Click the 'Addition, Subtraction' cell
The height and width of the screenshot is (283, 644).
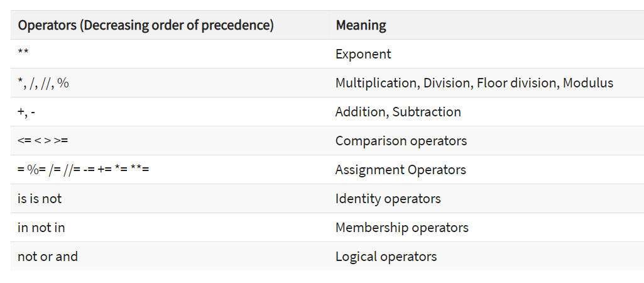[x=398, y=112]
